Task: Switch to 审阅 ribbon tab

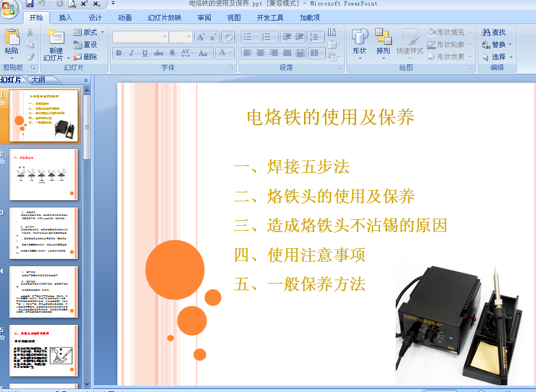Action: point(204,18)
